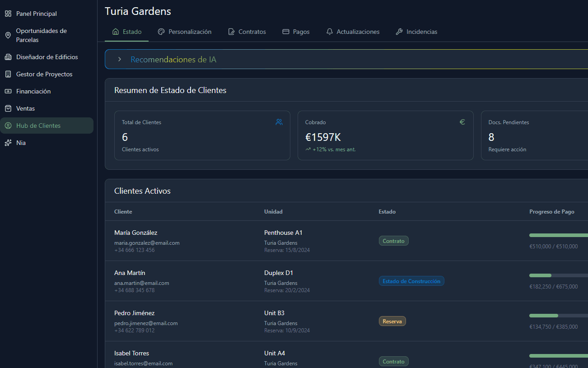This screenshot has width=588, height=368.
Task: Click the shopping bag icon beside Ventas
Action: 8,108
